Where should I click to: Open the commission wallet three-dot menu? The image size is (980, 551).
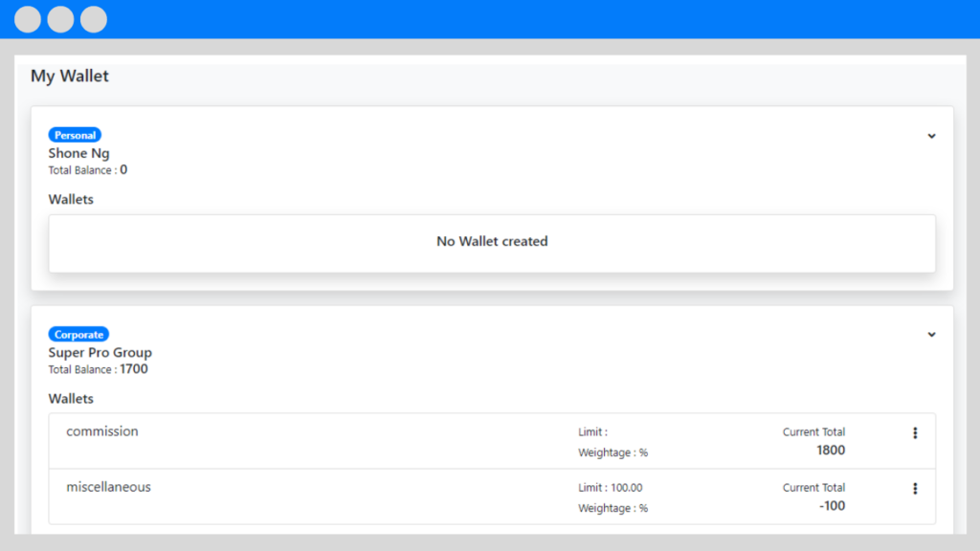915,433
